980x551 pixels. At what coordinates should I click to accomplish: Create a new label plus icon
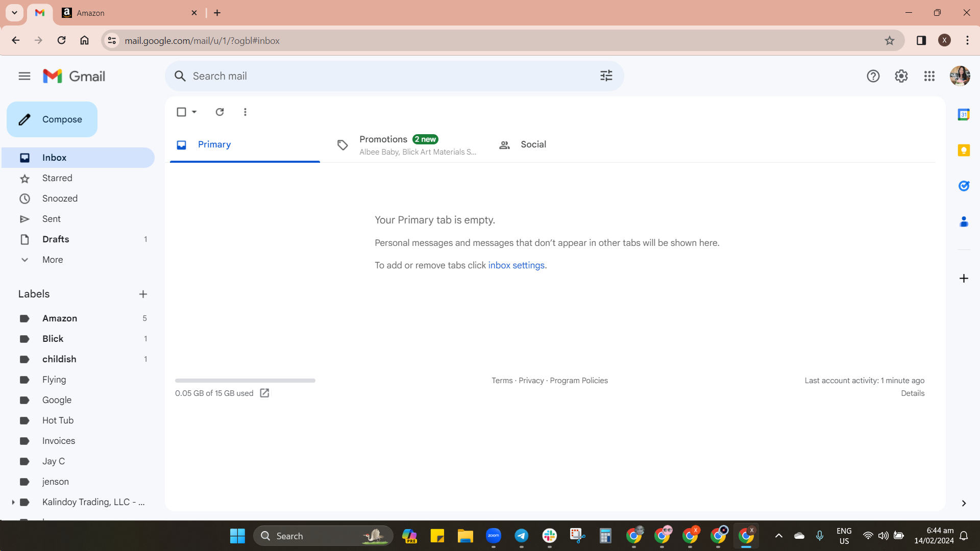coord(143,294)
